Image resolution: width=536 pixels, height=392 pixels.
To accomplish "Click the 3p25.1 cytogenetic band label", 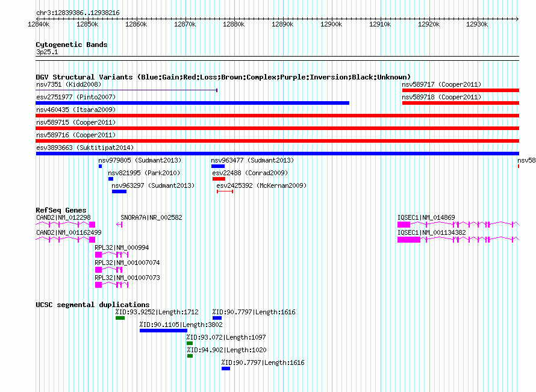I will pos(47,52).
